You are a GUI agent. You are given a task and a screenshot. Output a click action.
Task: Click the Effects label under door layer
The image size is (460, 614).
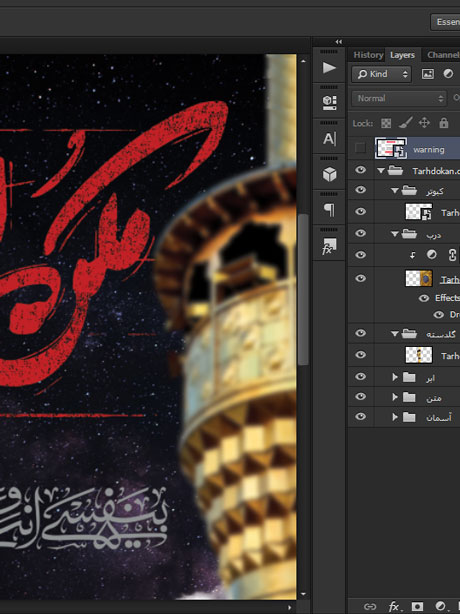(x=447, y=298)
